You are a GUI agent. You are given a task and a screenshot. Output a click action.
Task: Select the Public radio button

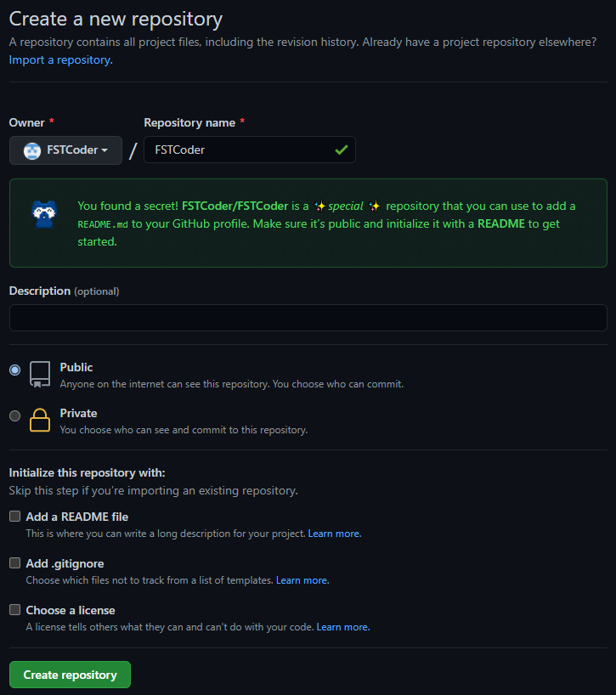pyautogui.click(x=15, y=370)
